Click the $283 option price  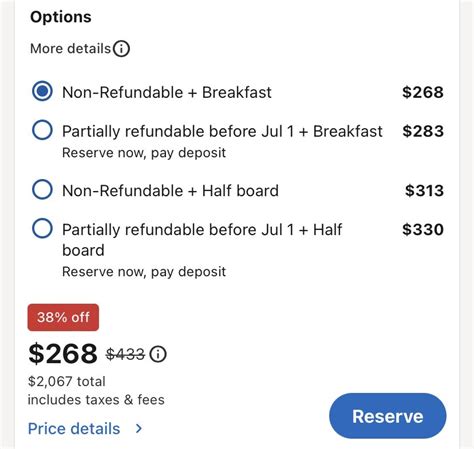coord(423,131)
